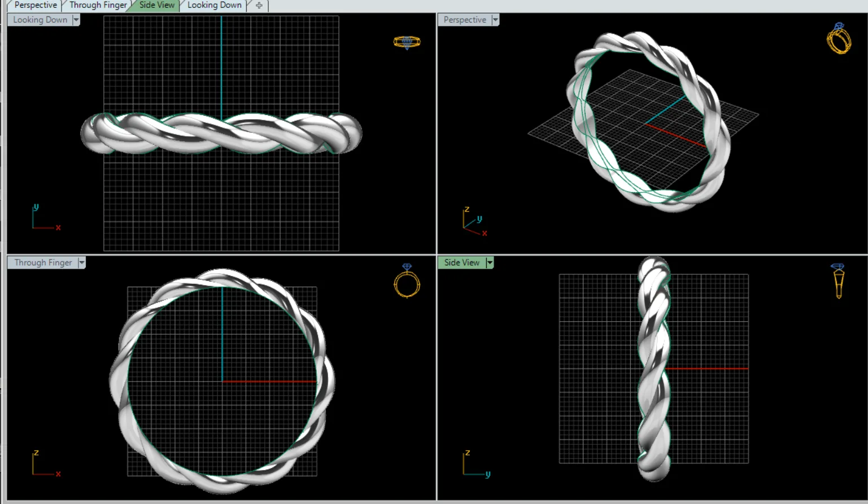Open the Side View viewport menu arrow
Image resolution: width=868 pixels, height=504 pixels.
pos(490,262)
